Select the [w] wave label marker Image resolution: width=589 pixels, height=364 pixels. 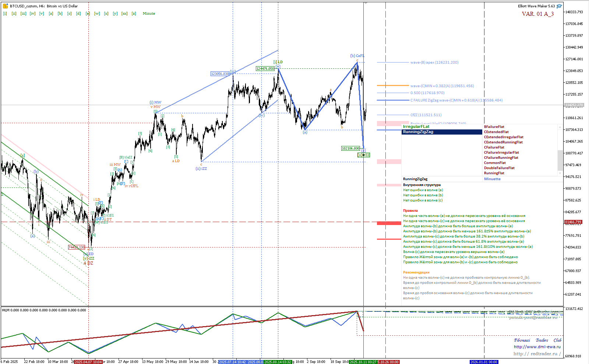(97, 14)
